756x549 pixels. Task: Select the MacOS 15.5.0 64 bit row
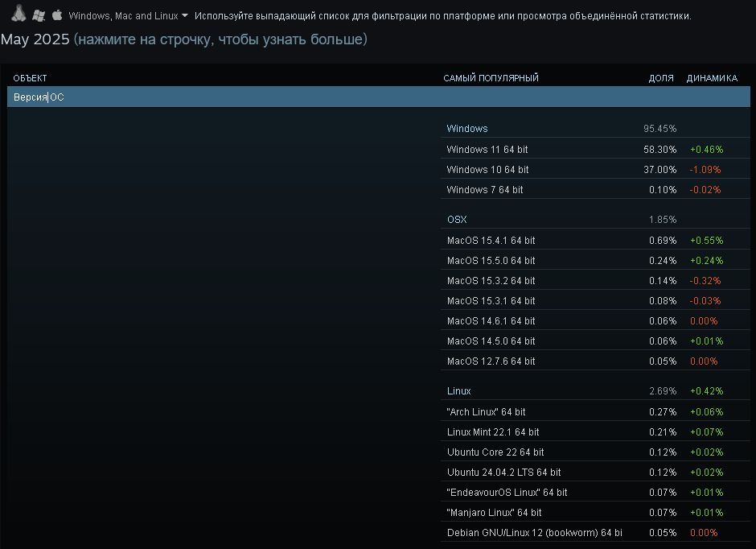595,260
